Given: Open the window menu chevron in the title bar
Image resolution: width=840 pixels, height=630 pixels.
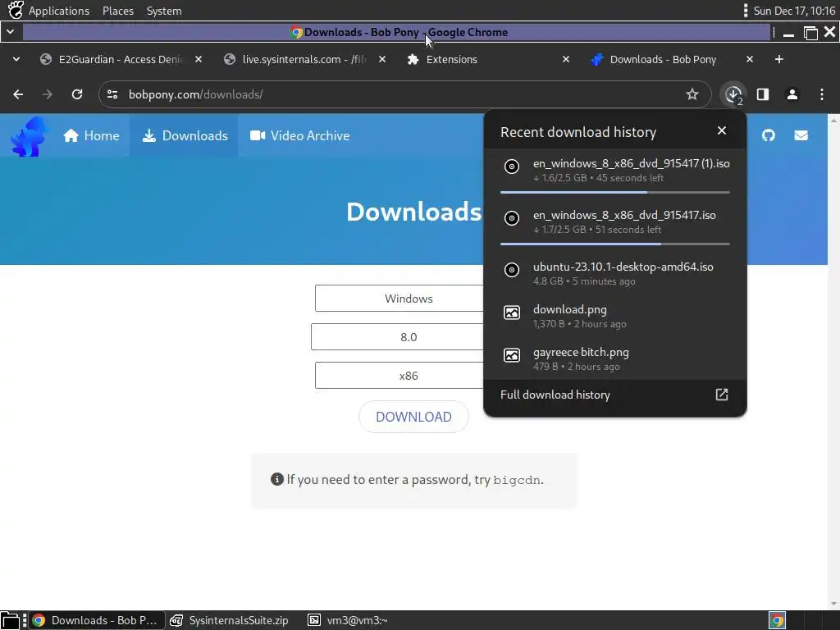Looking at the screenshot, I should tap(10, 32).
